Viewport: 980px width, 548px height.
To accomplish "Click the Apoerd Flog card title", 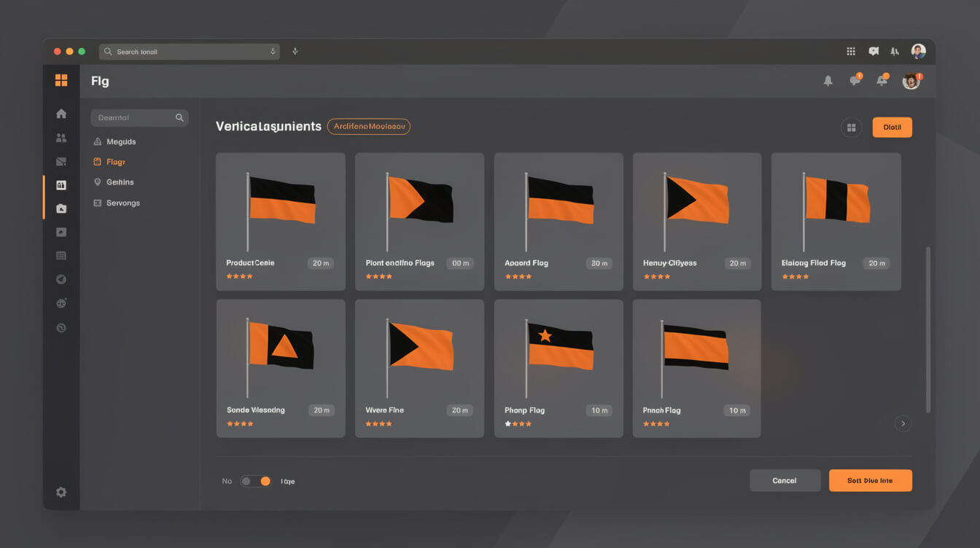I will pos(526,263).
